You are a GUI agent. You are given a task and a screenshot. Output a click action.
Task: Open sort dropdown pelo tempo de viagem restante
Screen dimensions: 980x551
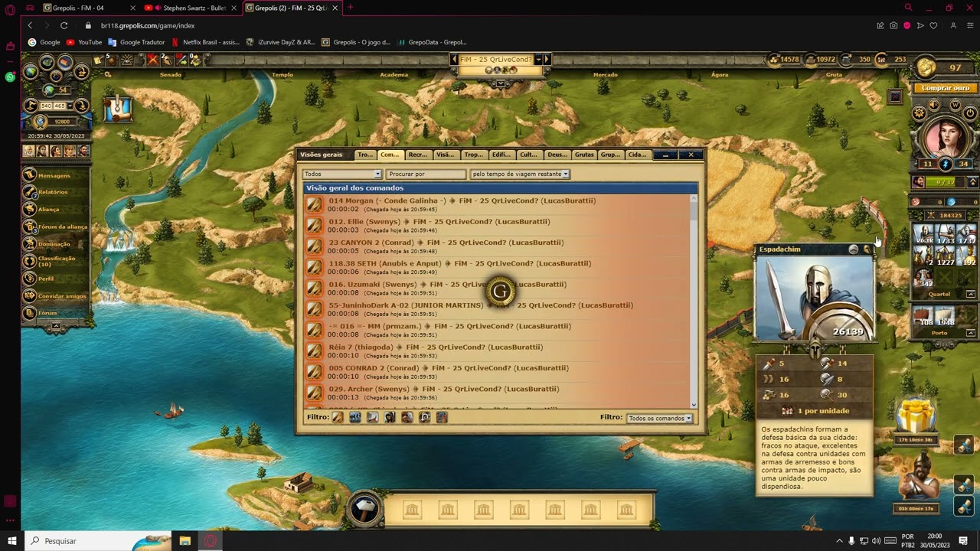point(520,174)
